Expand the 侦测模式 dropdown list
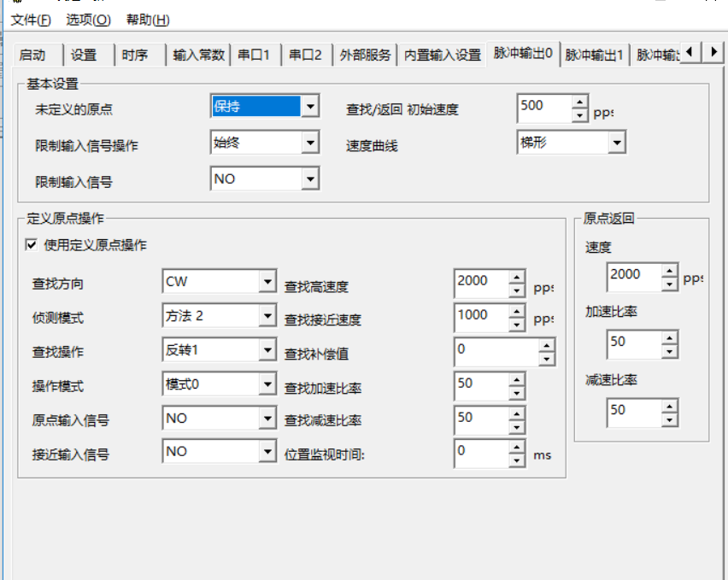Screen dimensions: 728x580 click(x=267, y=316)
